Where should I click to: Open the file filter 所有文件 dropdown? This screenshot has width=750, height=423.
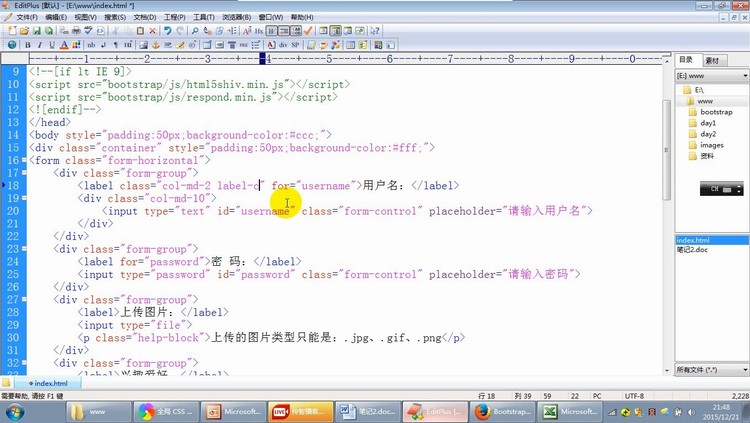tap(745, 369)
